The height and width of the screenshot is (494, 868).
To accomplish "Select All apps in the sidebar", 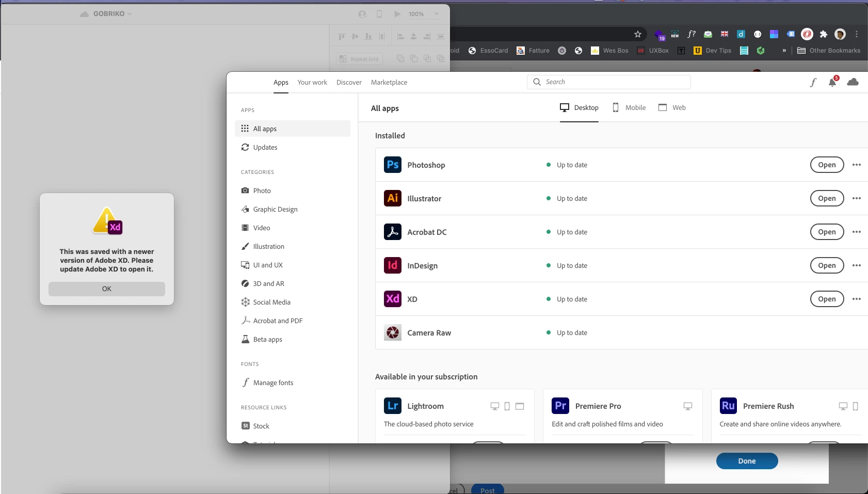I will click(x=293, y=129).
